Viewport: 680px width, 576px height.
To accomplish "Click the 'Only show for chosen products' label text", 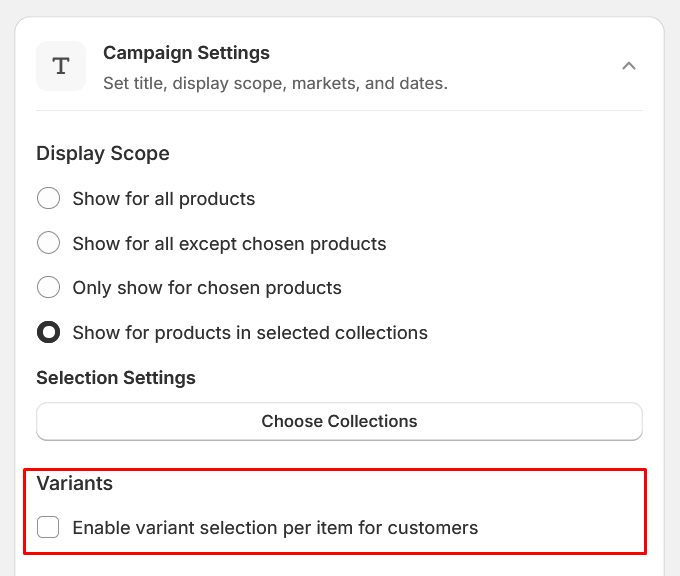I will click(x=207, y=288).
